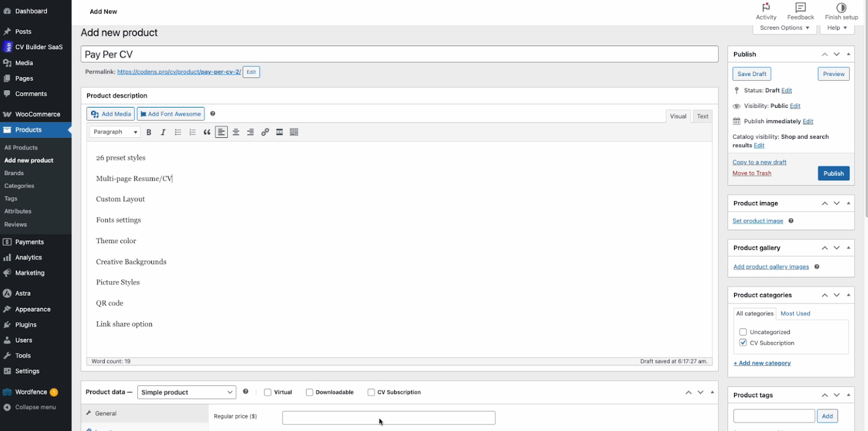Expand the Help dropdown
The image size is (868, 431).
(x=837, y=28)
